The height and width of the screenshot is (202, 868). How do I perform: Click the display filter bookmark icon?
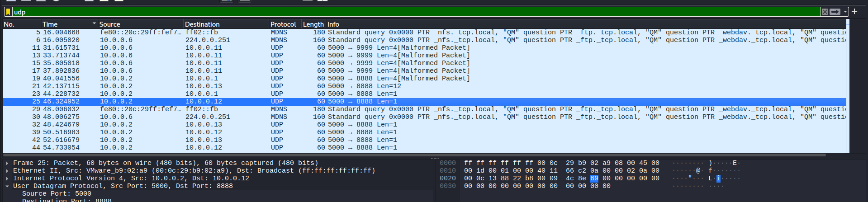(8, 12)
